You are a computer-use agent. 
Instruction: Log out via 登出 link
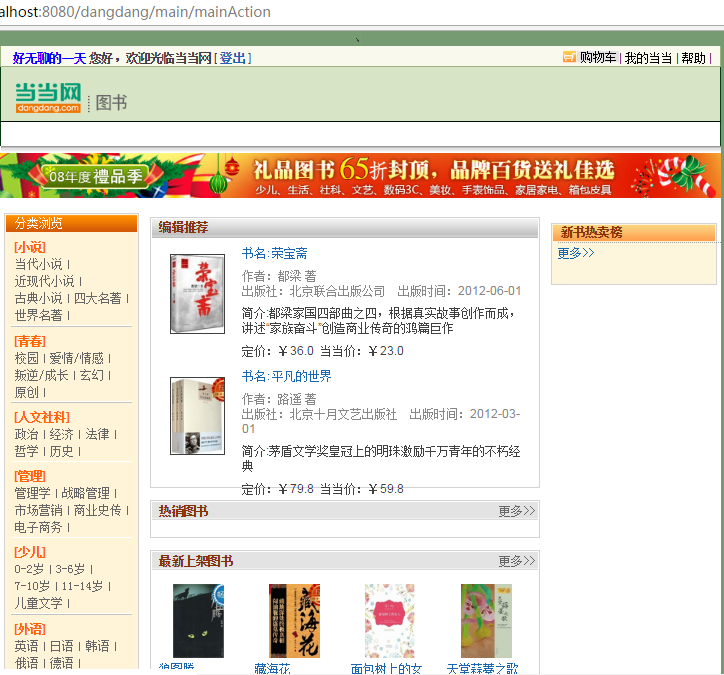(x=232, y=58)
